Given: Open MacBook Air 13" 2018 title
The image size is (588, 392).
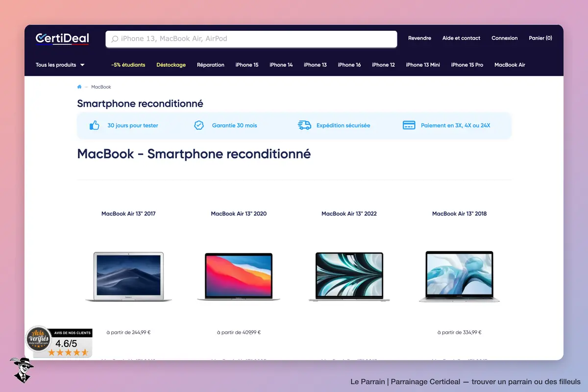Looking at the screenshot, I should tap(460, 214).
